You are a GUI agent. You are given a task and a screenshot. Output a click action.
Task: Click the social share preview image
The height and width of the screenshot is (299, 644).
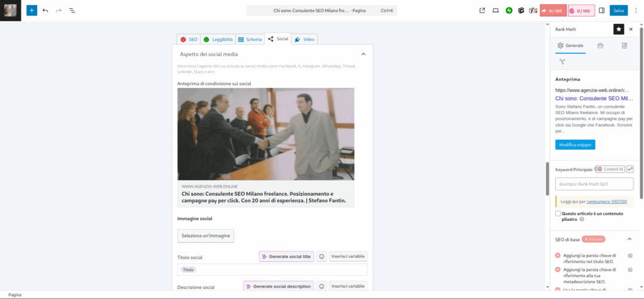click(x=266, y=134)
